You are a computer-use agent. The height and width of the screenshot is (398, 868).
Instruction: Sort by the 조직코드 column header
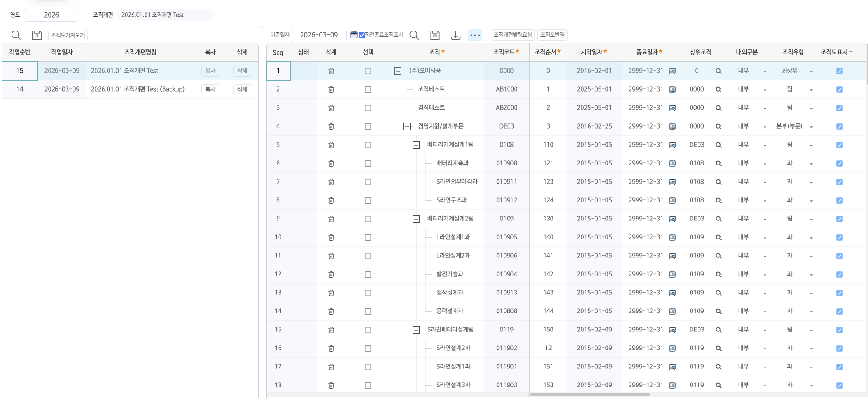[506, 52]
